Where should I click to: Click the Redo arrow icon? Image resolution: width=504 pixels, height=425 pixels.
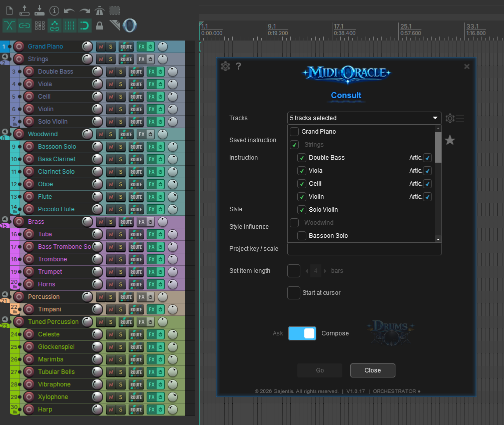tap(85, 11)
